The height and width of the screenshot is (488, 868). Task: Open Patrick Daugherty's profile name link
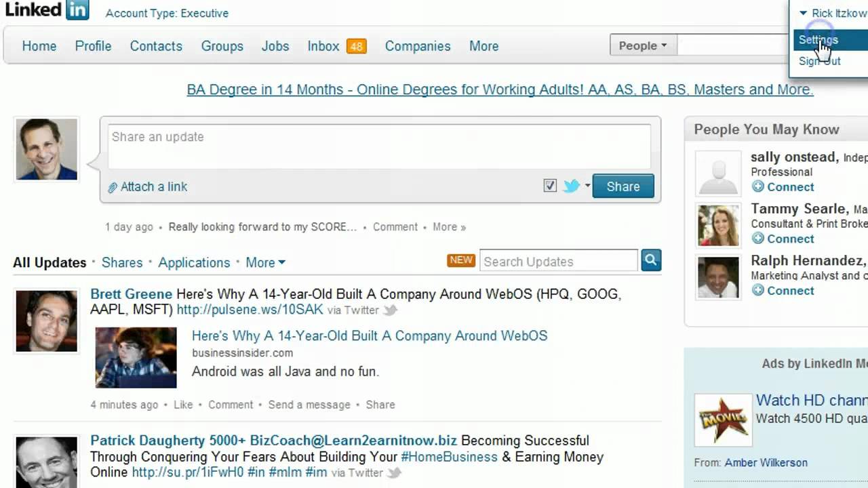pos(273,441)
